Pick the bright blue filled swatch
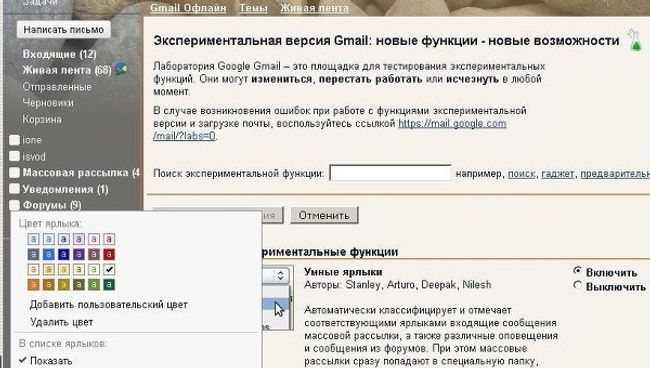 (x=49, y=254)
